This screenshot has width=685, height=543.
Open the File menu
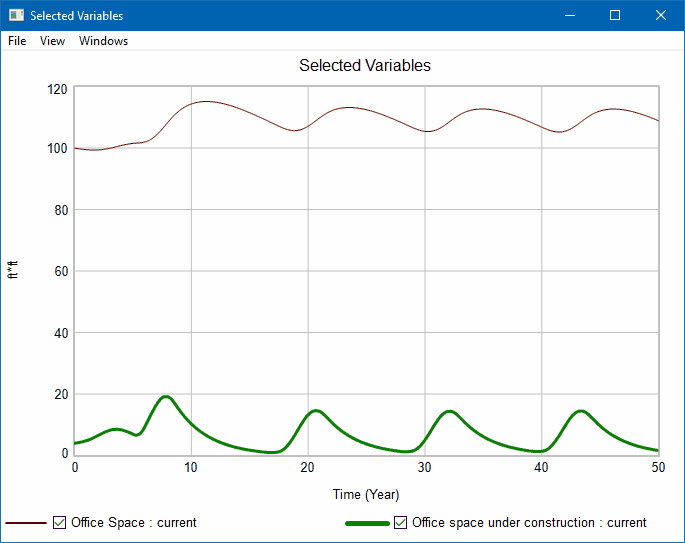click(17, 41)
